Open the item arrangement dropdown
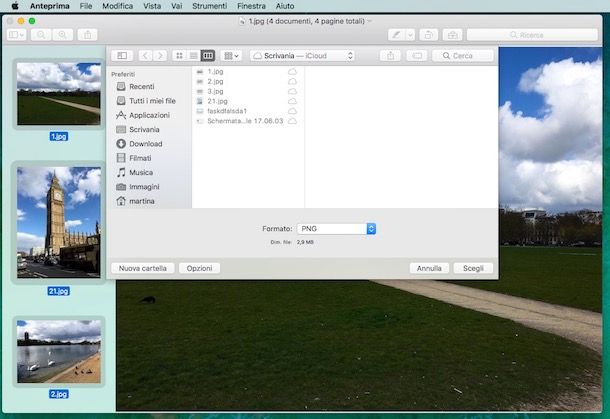The width and height of the screenshot is (610, 419). pyautogui.click(x=231, y=56)
